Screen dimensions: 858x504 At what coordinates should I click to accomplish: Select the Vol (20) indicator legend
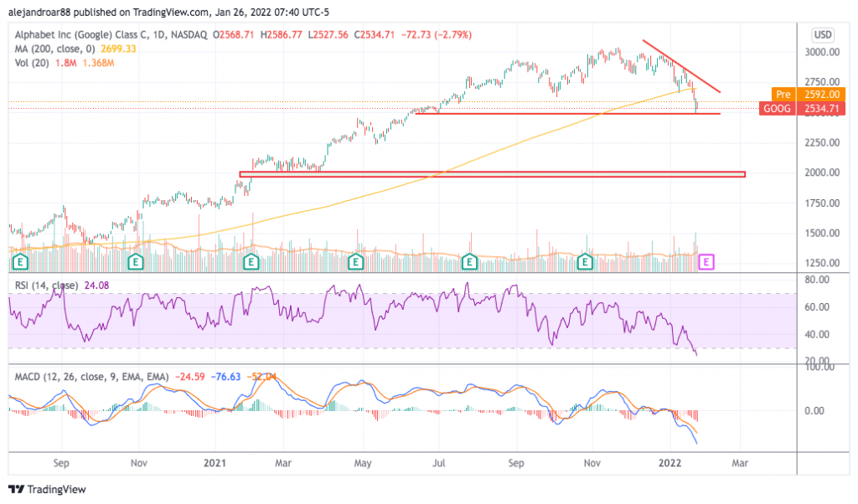(32, 63)
